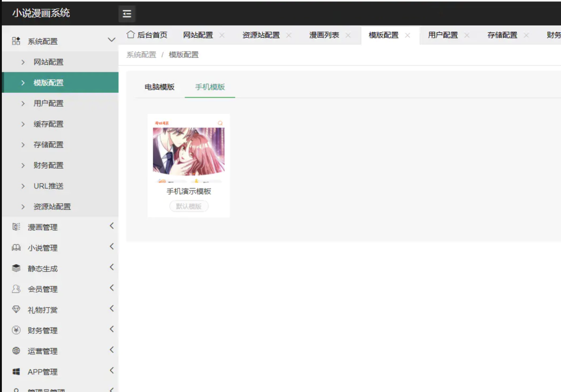Switch to the 漫画列表 top tab
561x392 pixels.
coord(324,35)
